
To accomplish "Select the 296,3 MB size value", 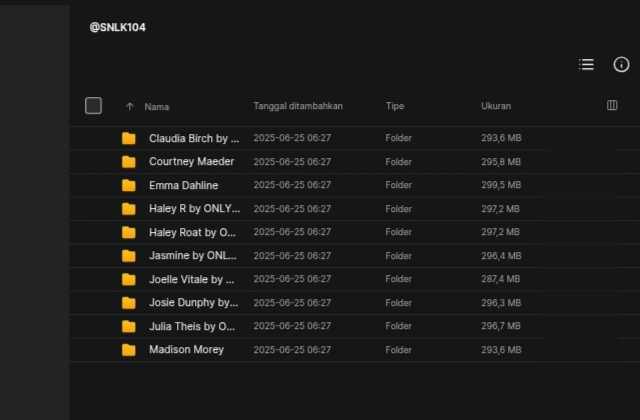I will (x=501, y=303).
